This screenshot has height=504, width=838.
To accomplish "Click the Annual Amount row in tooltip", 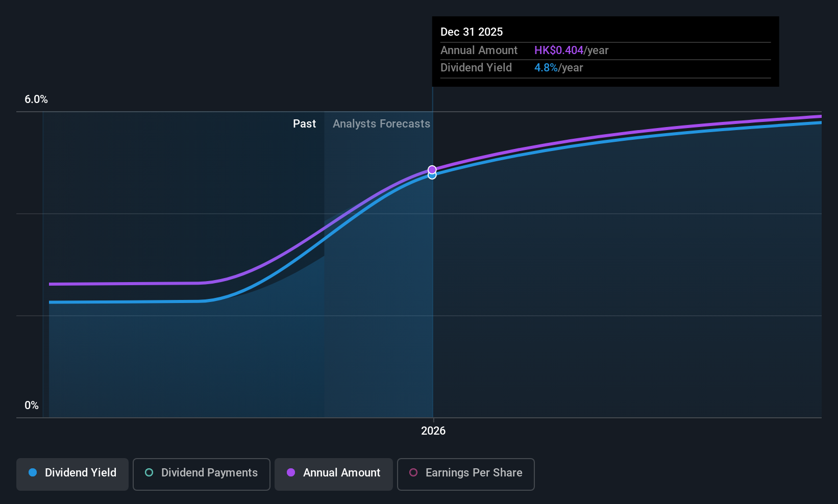I will click(605, 51).
